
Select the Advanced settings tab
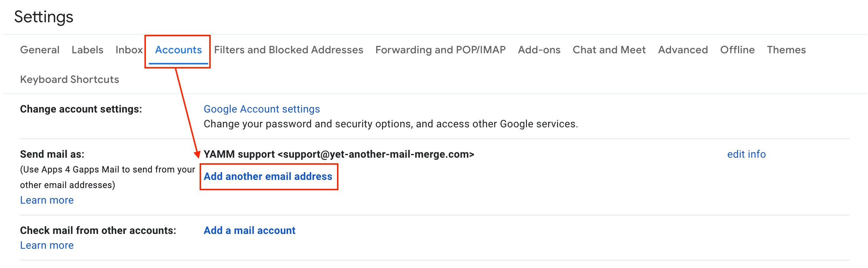click(x=682, y=50)
